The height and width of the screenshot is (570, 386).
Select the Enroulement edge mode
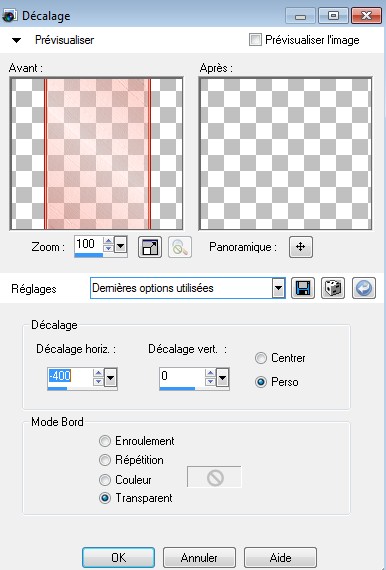[105, 441]
